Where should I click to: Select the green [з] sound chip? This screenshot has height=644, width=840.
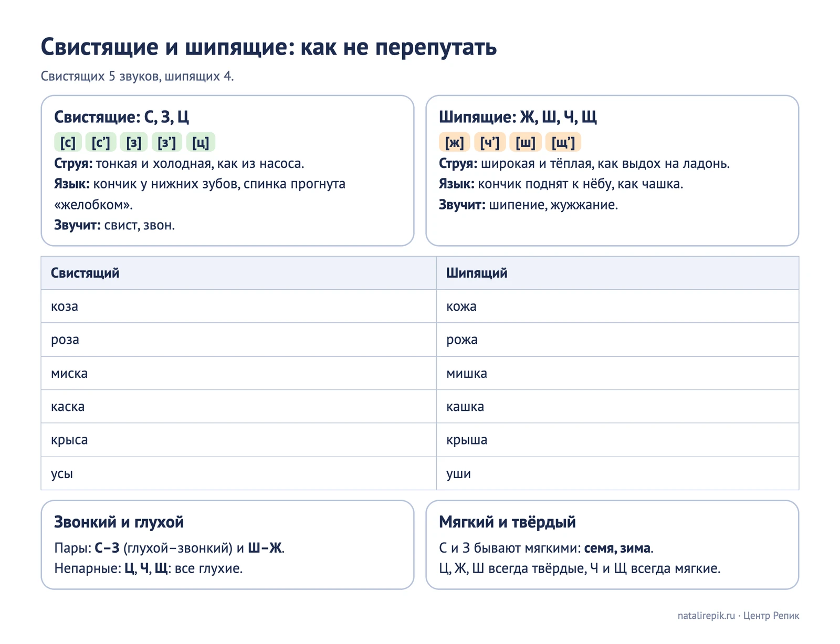tap(134, 142)
